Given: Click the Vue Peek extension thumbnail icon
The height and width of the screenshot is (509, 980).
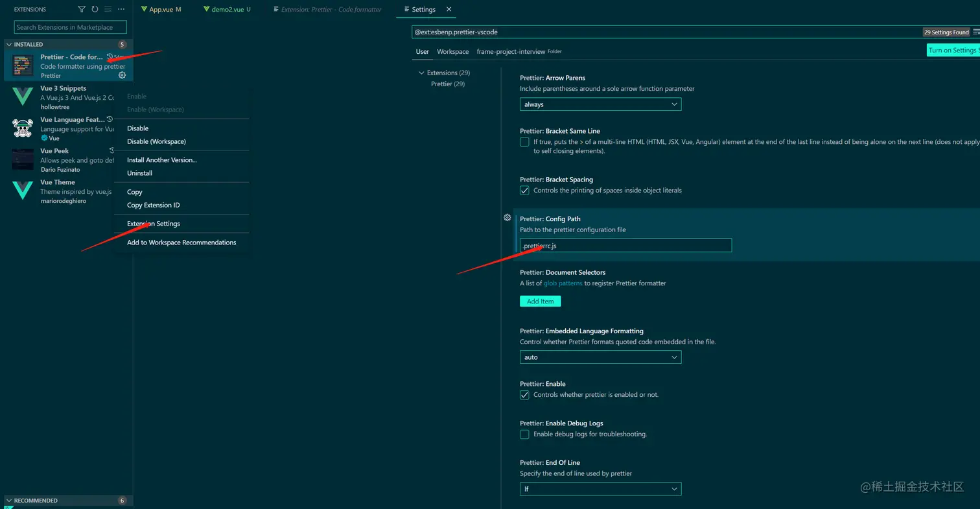Looking at the screenshot, I should tap(23, 160).
